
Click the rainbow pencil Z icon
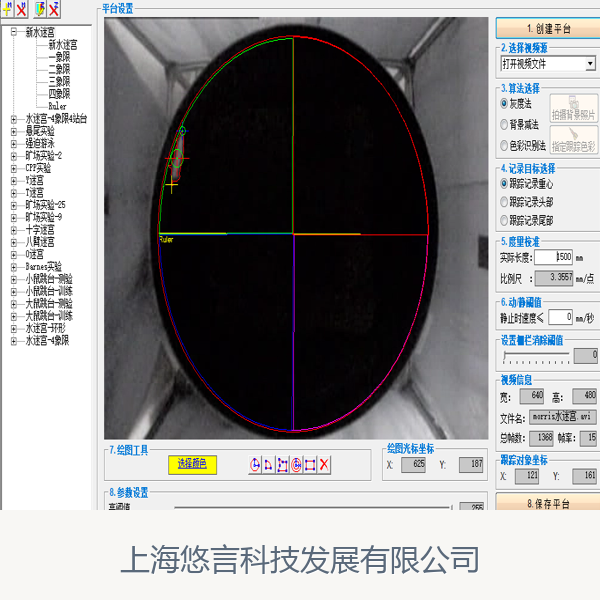40,8
